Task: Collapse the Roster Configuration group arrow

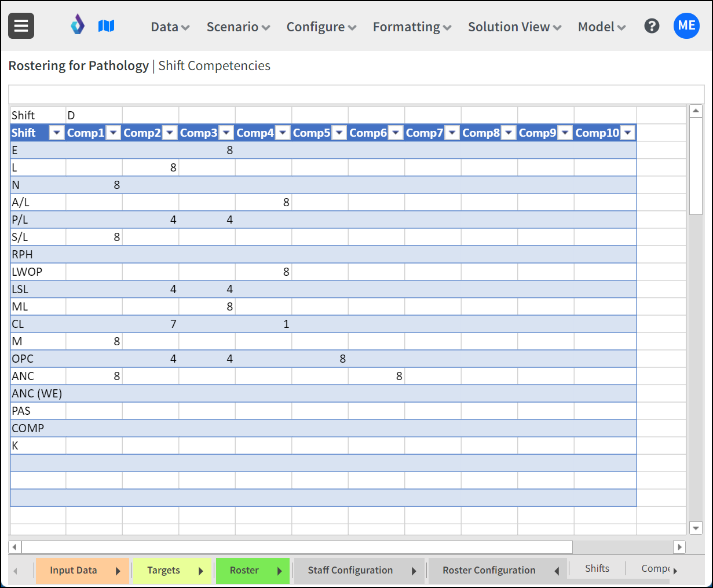Action: point(557,571)
